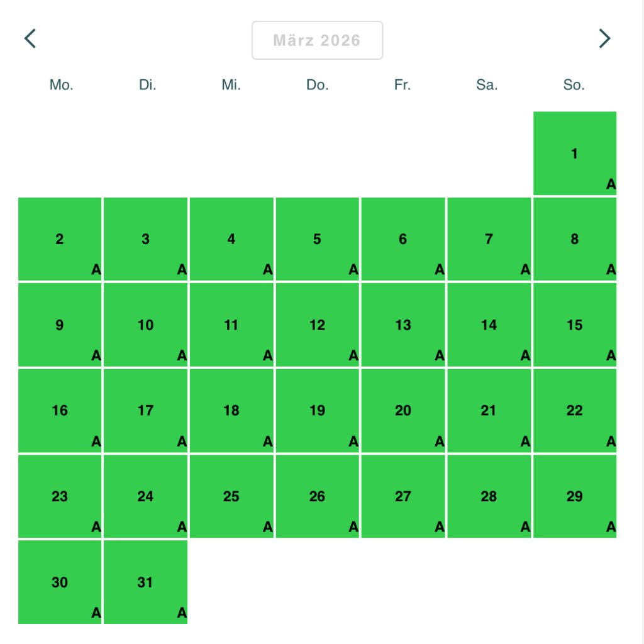
Task: Select Monday, March 2
Action: tap(60, 239)
